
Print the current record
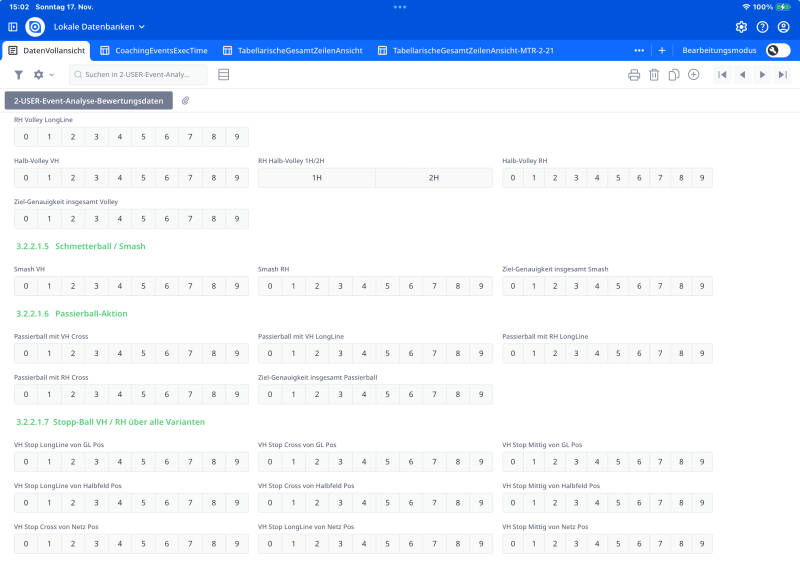[x=634, y=75]
